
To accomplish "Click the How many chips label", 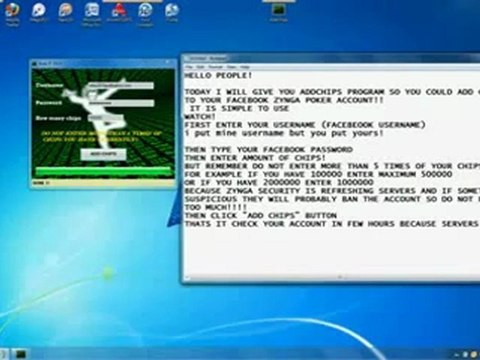I will (x=58, y=118).
